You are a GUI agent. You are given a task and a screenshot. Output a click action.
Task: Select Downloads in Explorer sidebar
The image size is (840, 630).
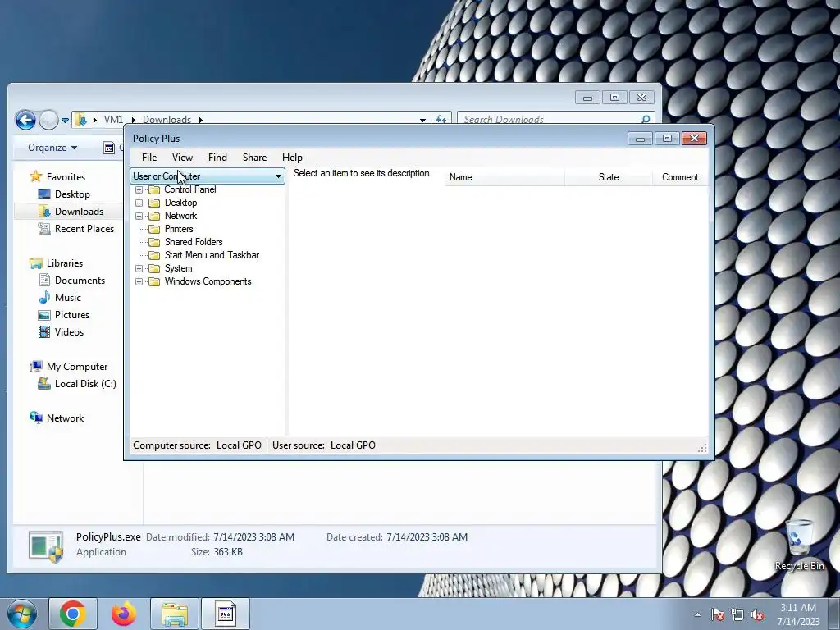(x=78, y=211)
